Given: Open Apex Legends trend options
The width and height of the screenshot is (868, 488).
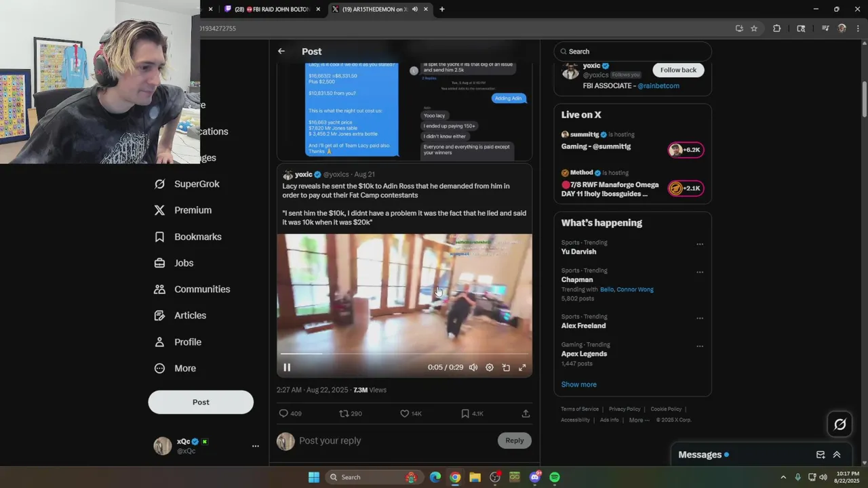Looking at the screenshot, I should click(700, 346).
